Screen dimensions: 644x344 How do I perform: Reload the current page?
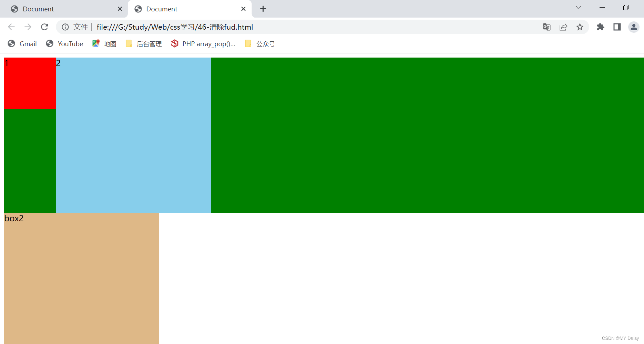[x=44, y=27]
